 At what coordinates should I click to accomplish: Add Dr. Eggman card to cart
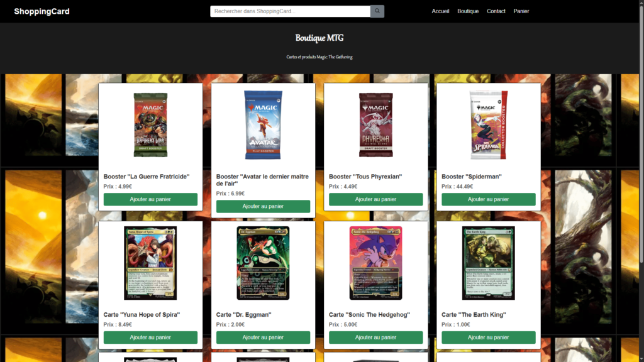click(263, 337)
